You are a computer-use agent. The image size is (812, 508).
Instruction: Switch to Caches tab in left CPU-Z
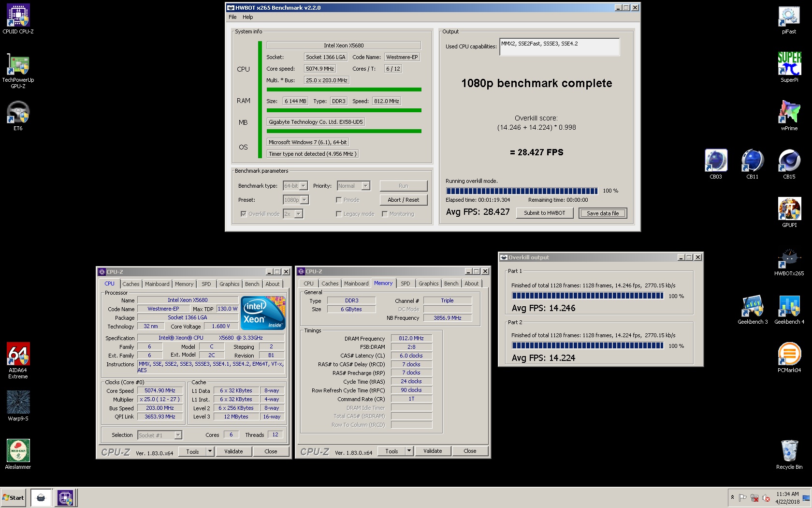[130, 284]
